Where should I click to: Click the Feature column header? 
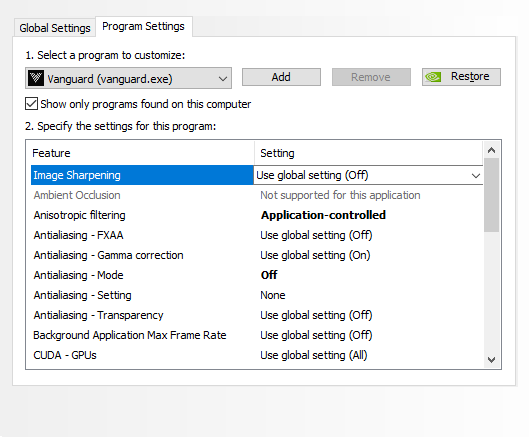142,153
